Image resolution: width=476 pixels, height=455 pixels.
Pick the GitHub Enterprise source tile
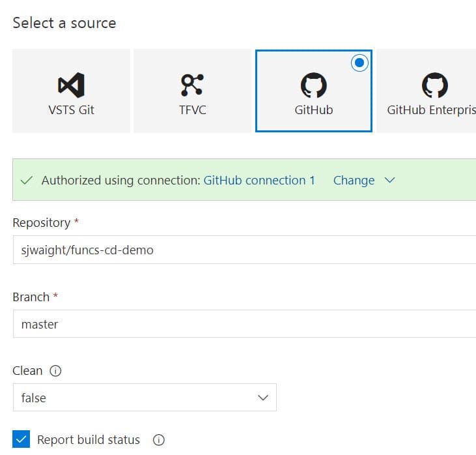pos(427,91)
